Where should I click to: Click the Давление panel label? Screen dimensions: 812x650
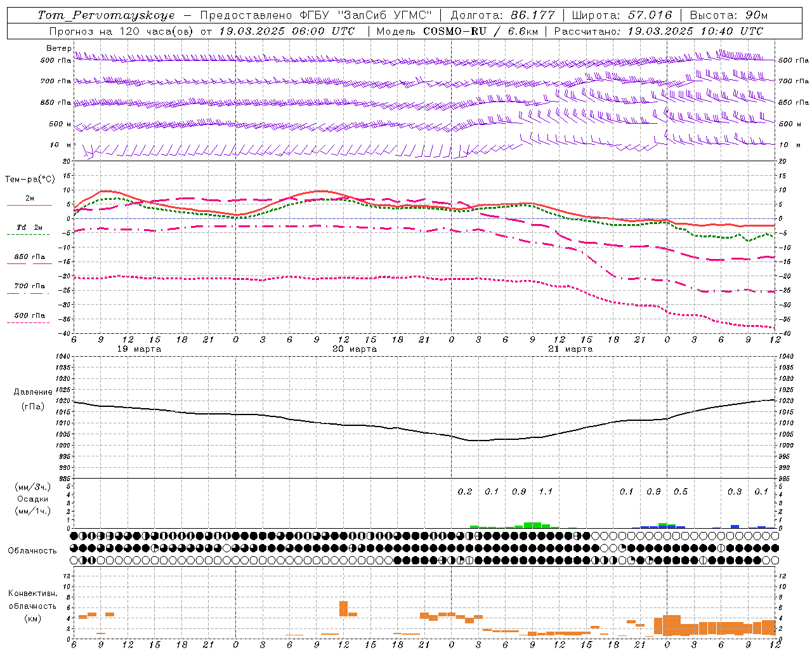coord(33,392)
